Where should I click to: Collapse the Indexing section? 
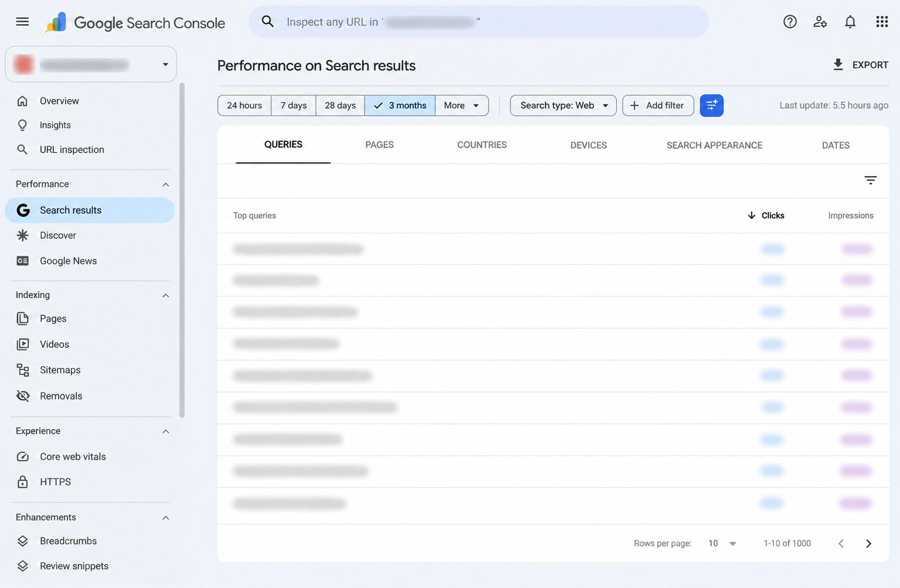pos(165,295)
